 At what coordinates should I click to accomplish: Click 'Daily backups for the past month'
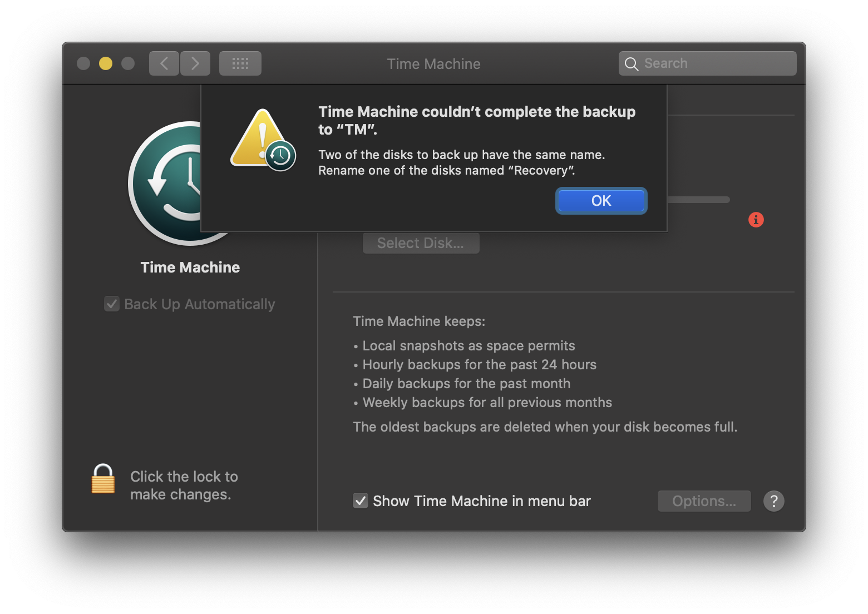[466, 383]
